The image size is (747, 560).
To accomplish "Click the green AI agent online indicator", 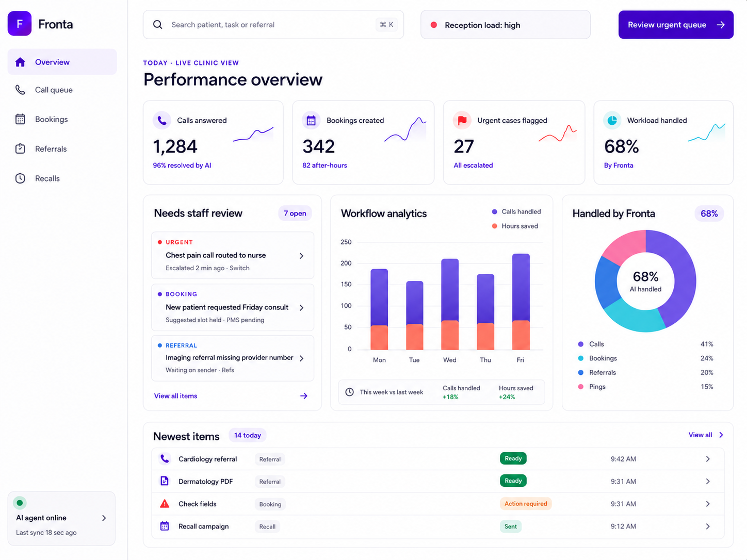I will (20, 502).
